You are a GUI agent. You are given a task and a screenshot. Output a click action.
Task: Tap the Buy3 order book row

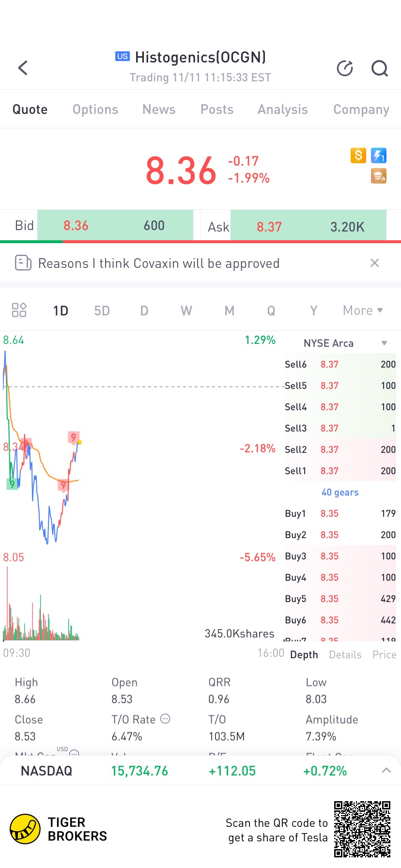click(x=340, y=556)
